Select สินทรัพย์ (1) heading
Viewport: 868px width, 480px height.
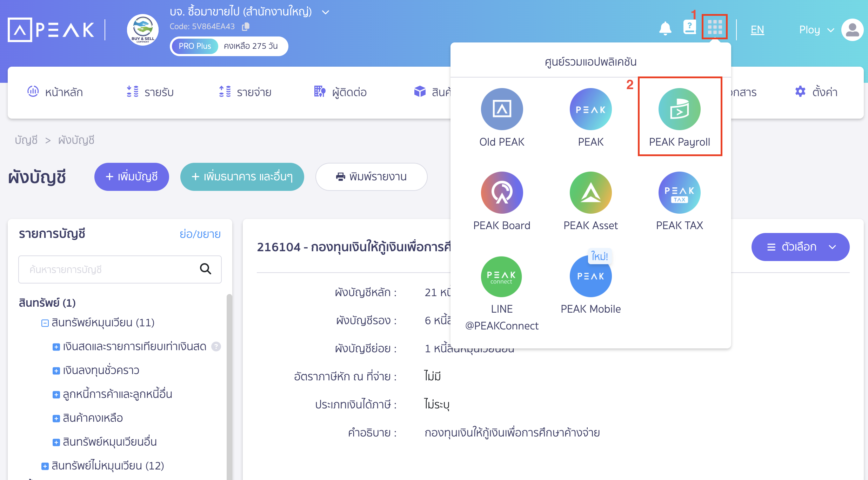coord(47,302)
